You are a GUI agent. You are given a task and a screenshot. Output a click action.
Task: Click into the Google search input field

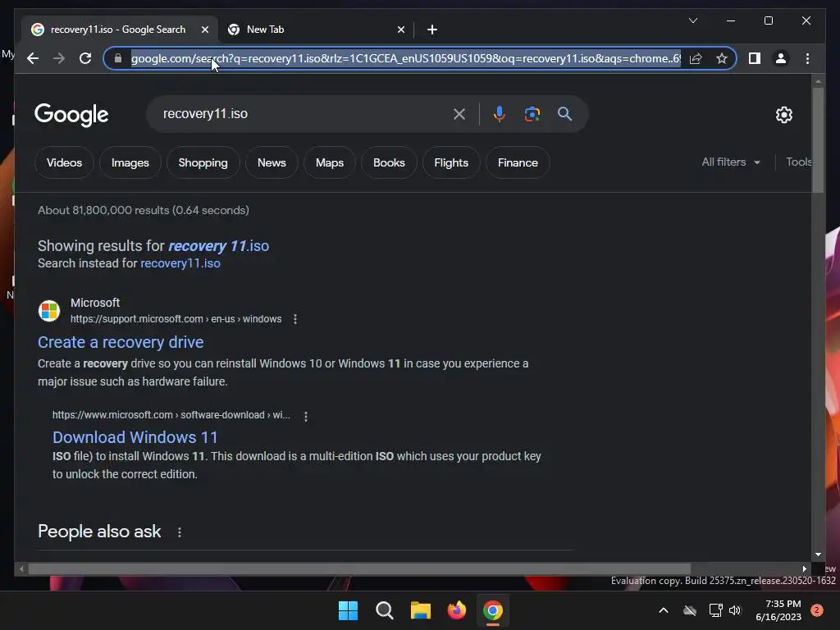(303, 113)
